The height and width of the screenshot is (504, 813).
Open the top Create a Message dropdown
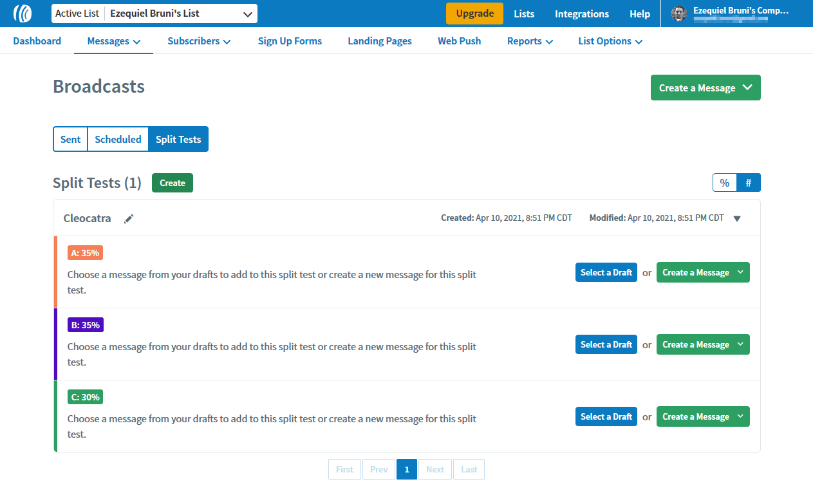point(706,88)
